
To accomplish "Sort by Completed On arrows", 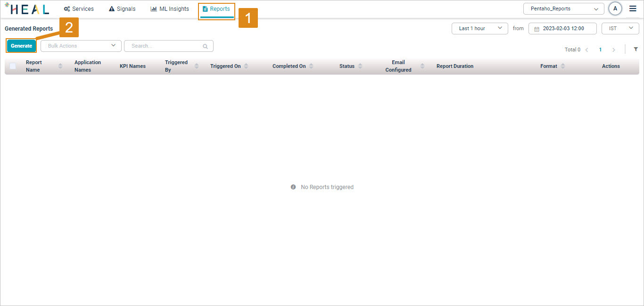I will [311, 66].
